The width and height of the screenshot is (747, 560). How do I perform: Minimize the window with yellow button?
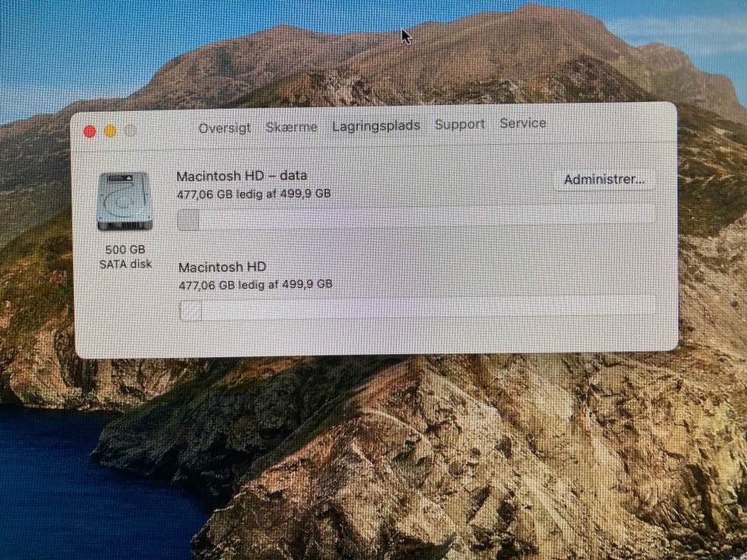pos(110,131)
